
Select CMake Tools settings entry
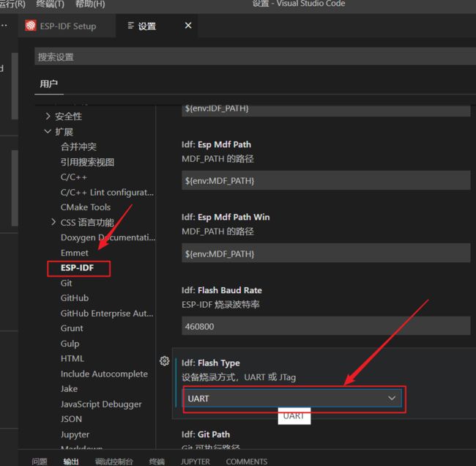[x=86, y=207]
